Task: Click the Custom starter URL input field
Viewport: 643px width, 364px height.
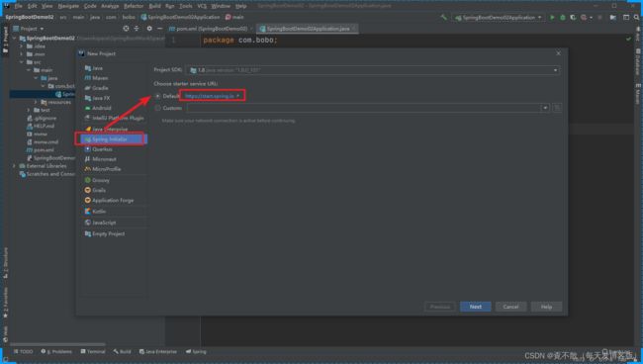Action: (364, 108)
